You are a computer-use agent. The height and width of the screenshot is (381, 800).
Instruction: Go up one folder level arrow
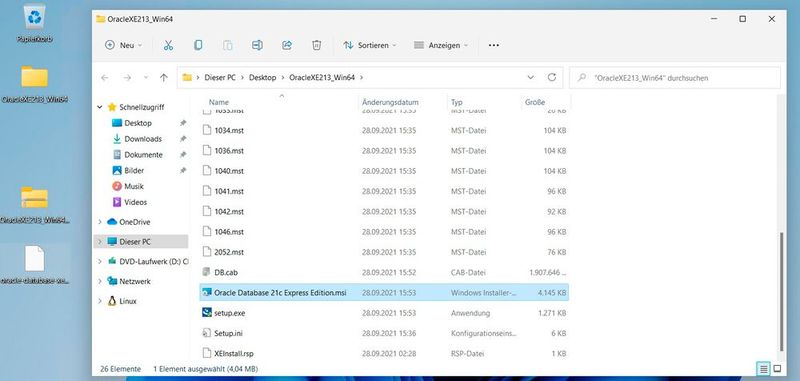[163, 78]
